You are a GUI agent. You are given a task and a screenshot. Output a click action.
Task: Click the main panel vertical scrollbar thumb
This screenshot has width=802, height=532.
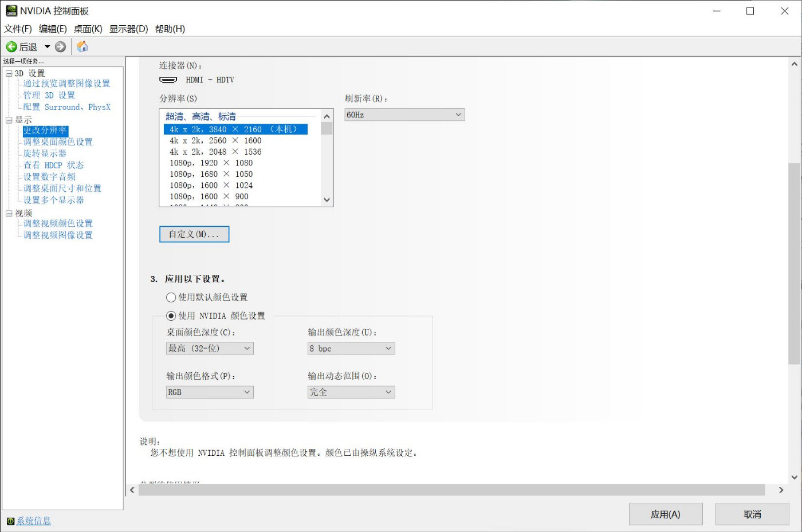[x=794, y=264]
